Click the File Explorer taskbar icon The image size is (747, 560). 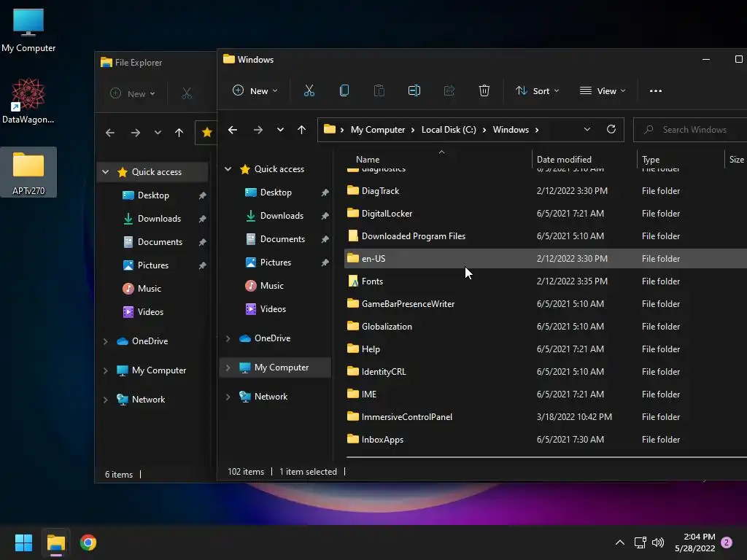pos(55,542)
